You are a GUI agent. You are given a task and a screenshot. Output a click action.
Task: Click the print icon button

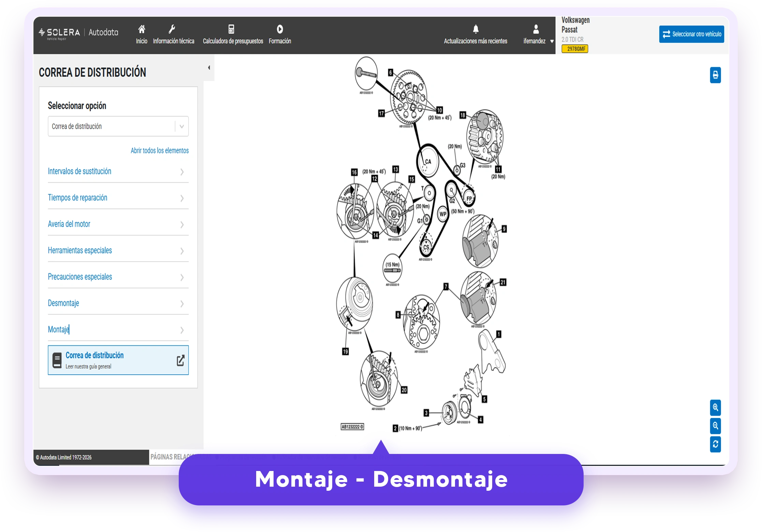715,75
